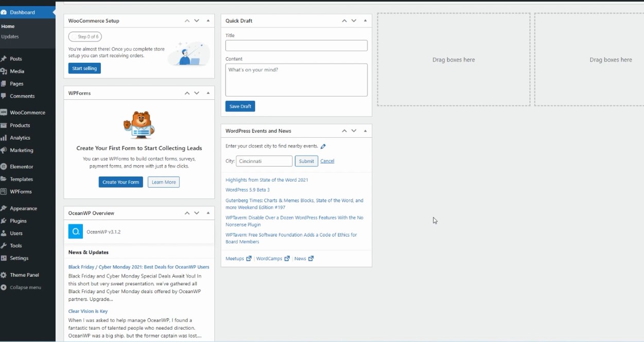Screen dimensions: 644x342
Task: Click the Learn More button
Action: click(x=164, y=182)
